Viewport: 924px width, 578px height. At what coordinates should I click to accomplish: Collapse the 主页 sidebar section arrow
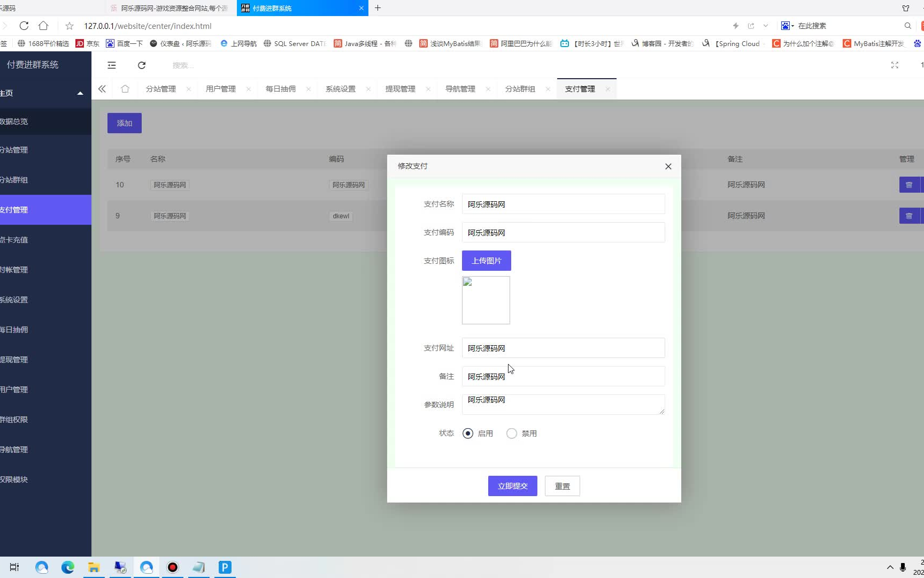80,93
